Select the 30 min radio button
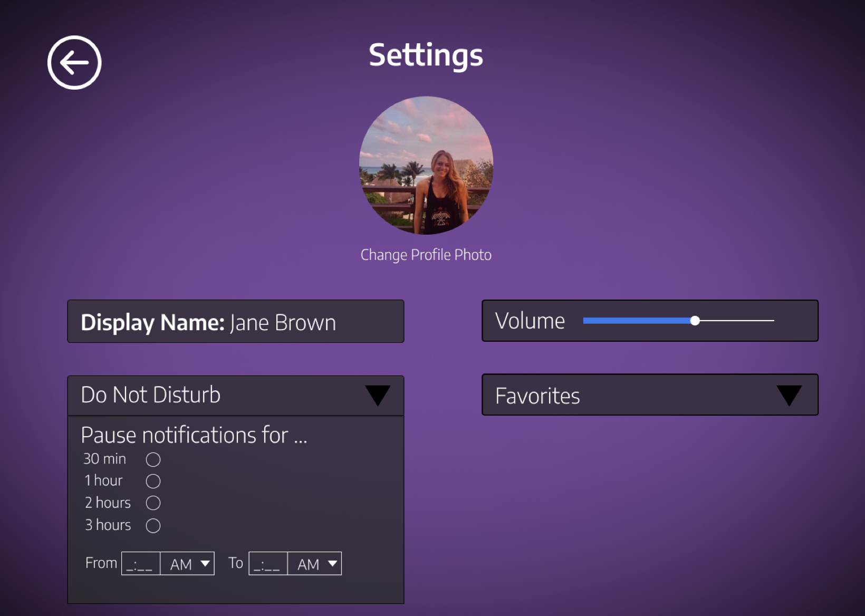Image resolution: width=865 pixels, height=616 pixels. [x=153, y=459]
